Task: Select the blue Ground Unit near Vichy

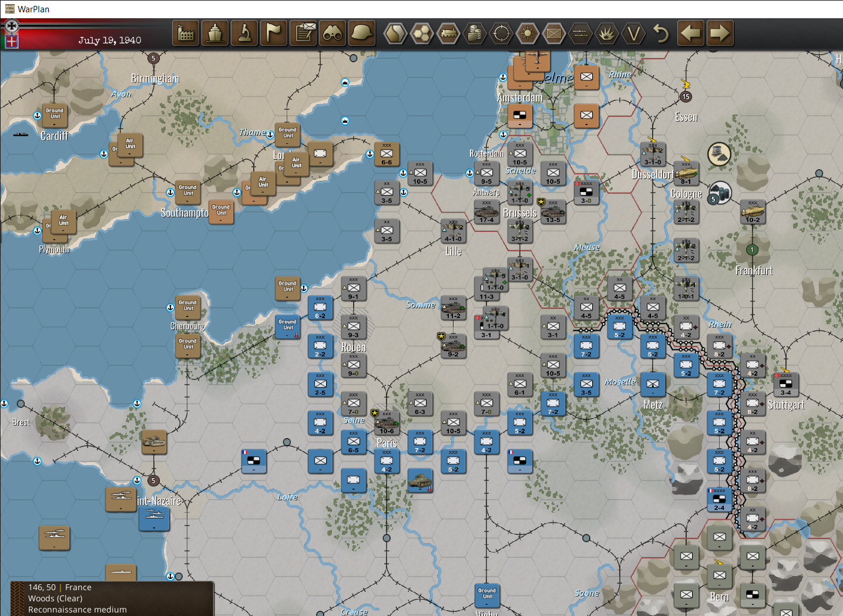Action: [x=486, y=595]
